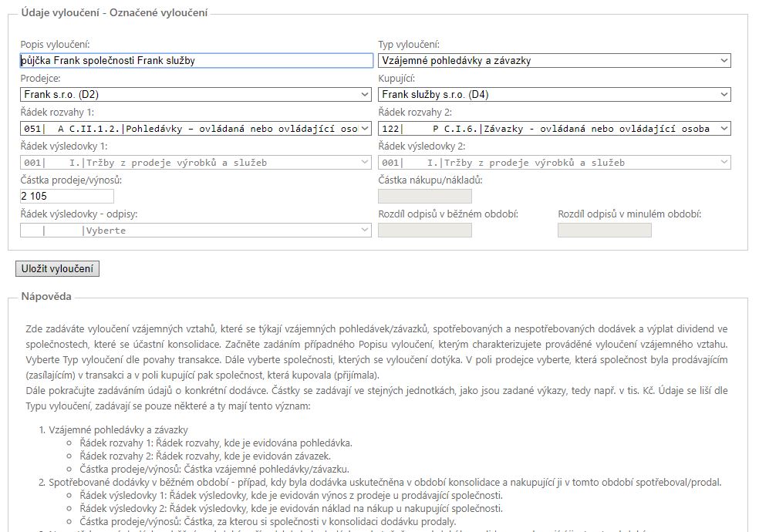Click help item 2 Spotřebované dodávky v běžném období
Image resolution: width=759 pixels, height=532 pixels.
pyautogui.click(x=385, y=482)
